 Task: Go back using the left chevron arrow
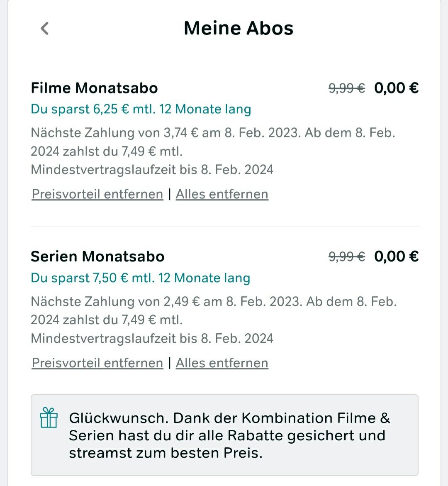pos(45,29)
